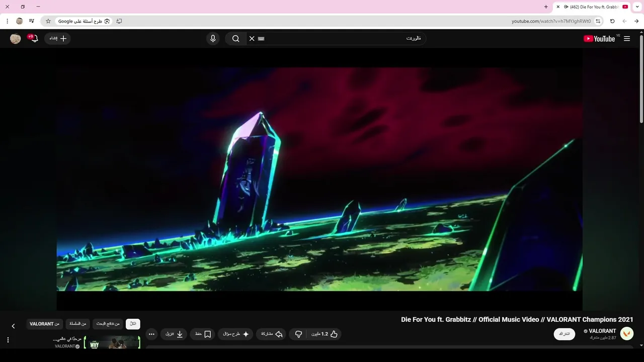The width and height of the screenshot is (644, 362).
Task: Run search with the magnifier icon
Action: tap(235, 39)
